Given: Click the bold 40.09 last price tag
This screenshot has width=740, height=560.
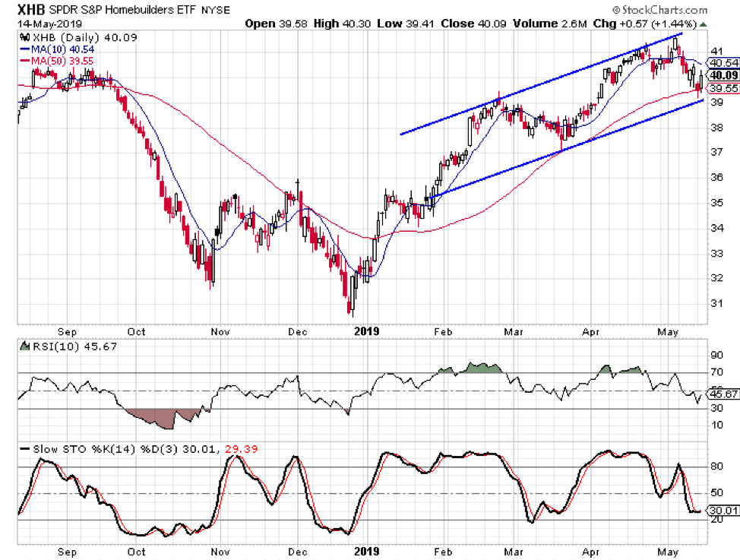Looking at the screenshot, I should 723,75.
